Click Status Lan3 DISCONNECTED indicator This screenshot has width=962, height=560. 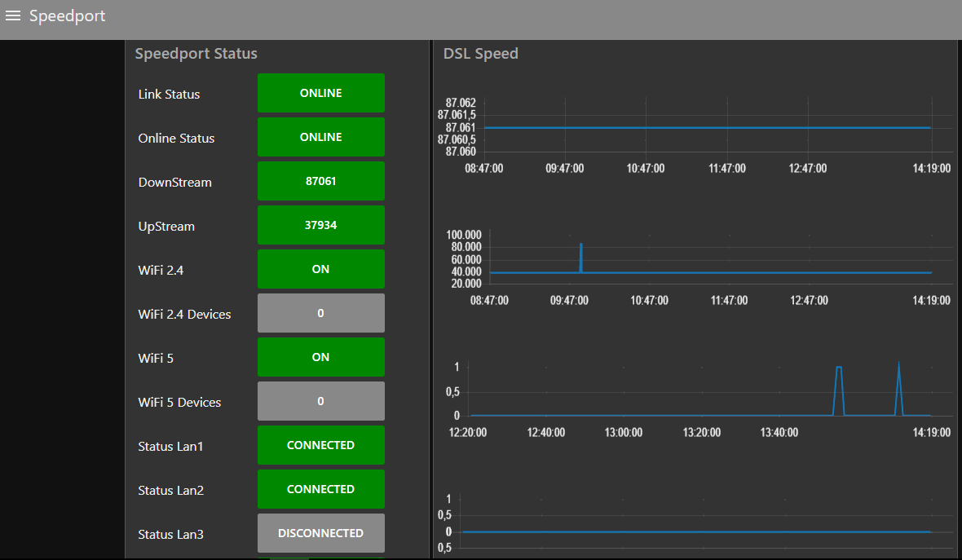click(x=321, y=533)
